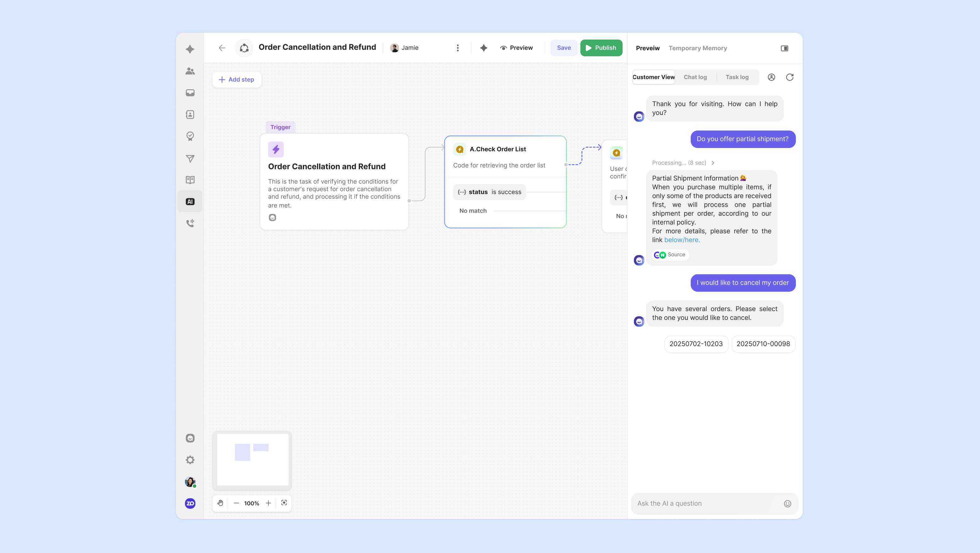Click the No match branch
The image size is (980, 553).
pos(473,211)
